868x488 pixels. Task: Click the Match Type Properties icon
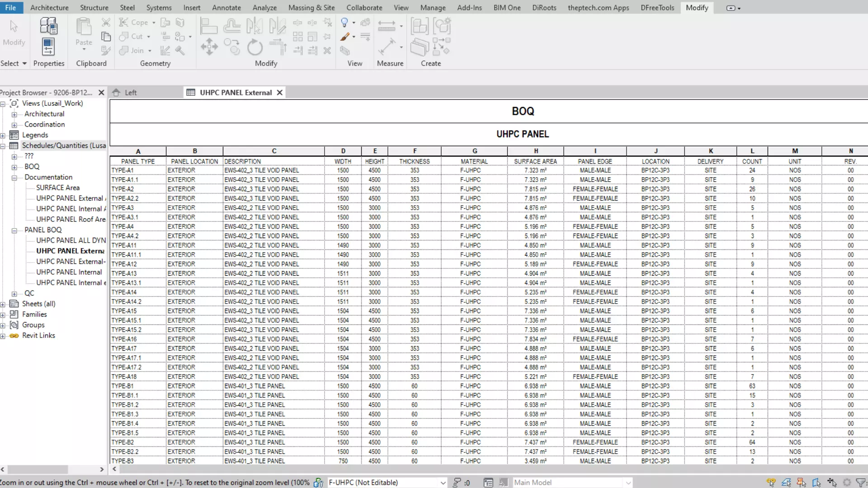tap(106, 51)
